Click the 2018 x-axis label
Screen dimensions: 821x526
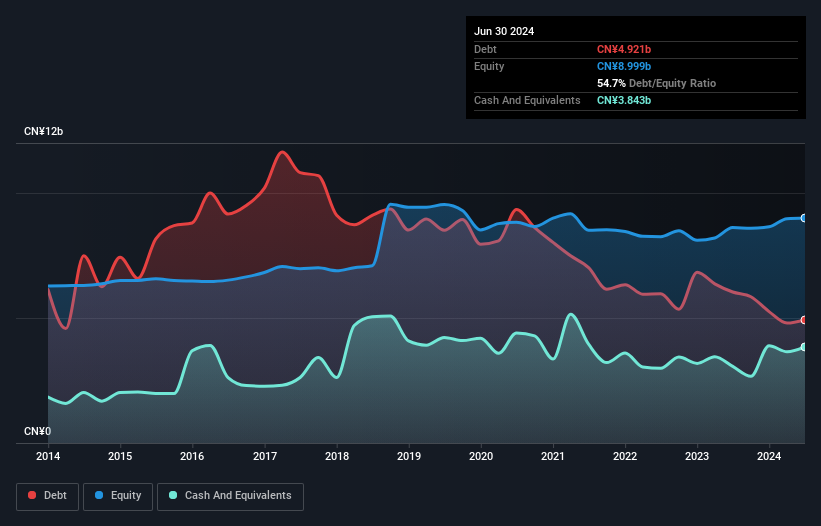click(x=337, y=456)
